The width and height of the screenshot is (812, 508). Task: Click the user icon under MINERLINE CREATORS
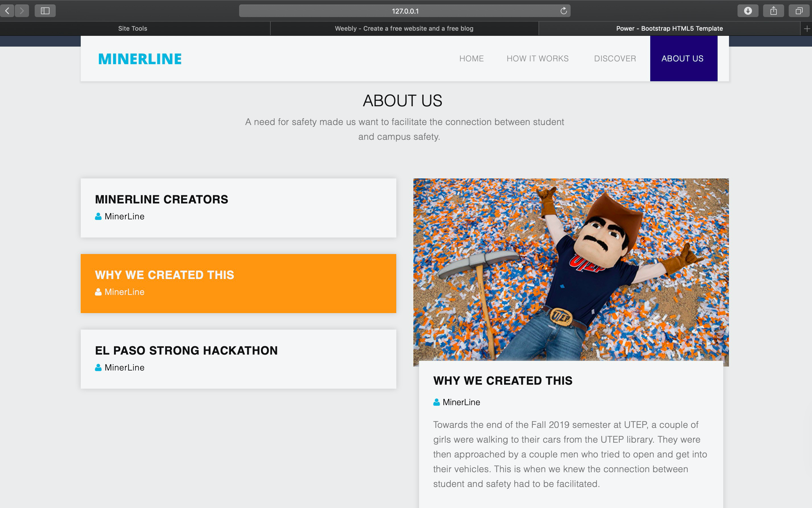[x=98, y=216]
